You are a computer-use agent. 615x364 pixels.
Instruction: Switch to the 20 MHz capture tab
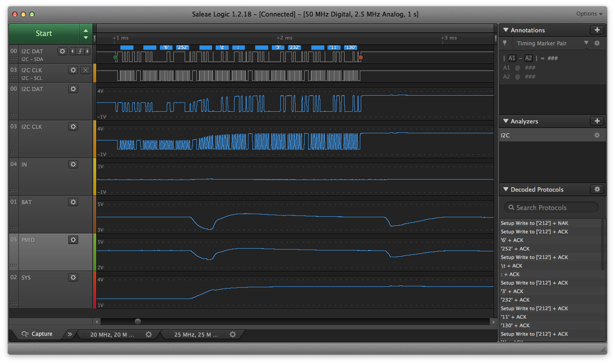point(112,335)
